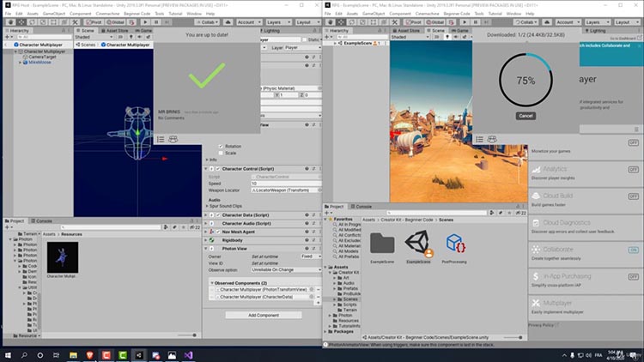Select the Rotate tool in left Unity window
This screenshot has height=362, width=644.
click(x=32, y=22)
